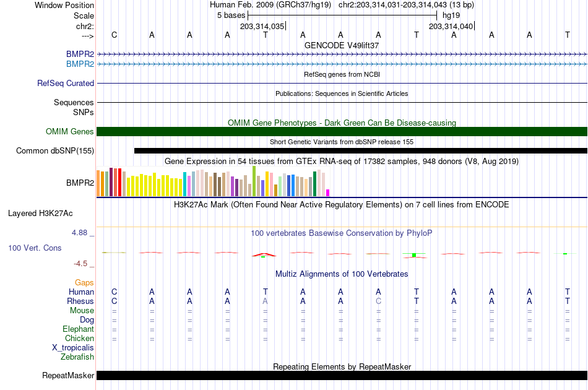The height and width of the screenshot is (390, 588).
Task: Click the Gaps label in Multiz track
Action: point(84,283)
